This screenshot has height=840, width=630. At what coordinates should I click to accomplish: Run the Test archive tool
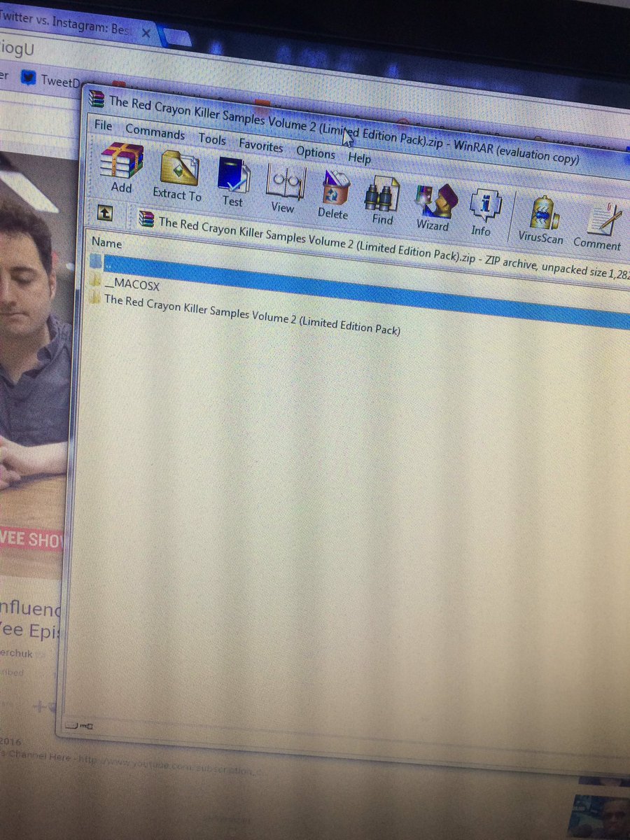232,183
